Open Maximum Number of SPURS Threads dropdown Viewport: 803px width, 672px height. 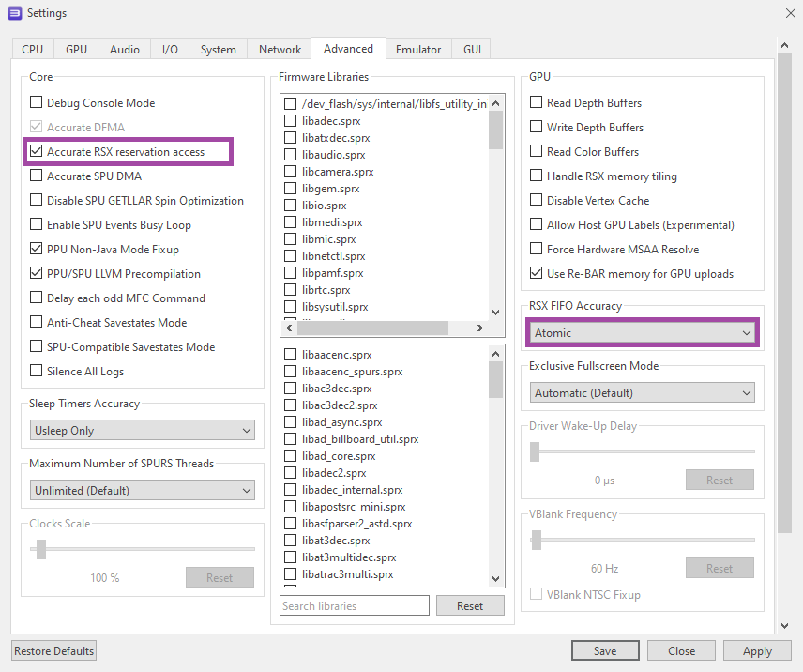click(142, 491)
